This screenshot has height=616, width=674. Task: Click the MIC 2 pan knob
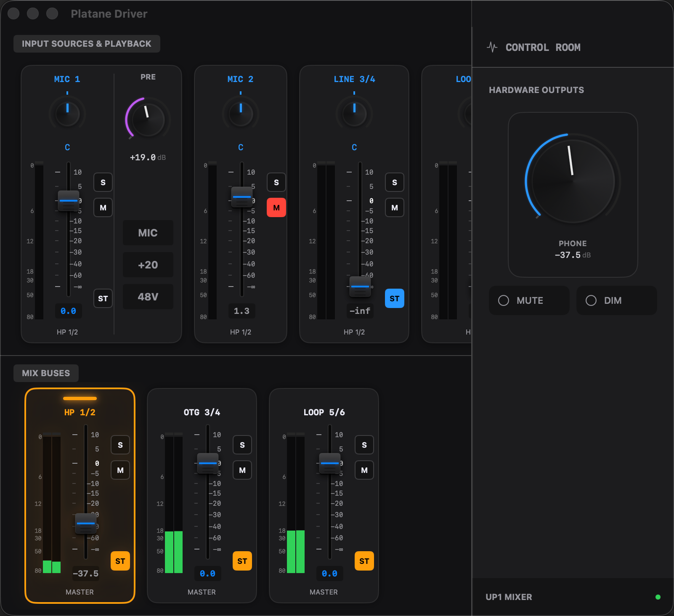point(241,114)
